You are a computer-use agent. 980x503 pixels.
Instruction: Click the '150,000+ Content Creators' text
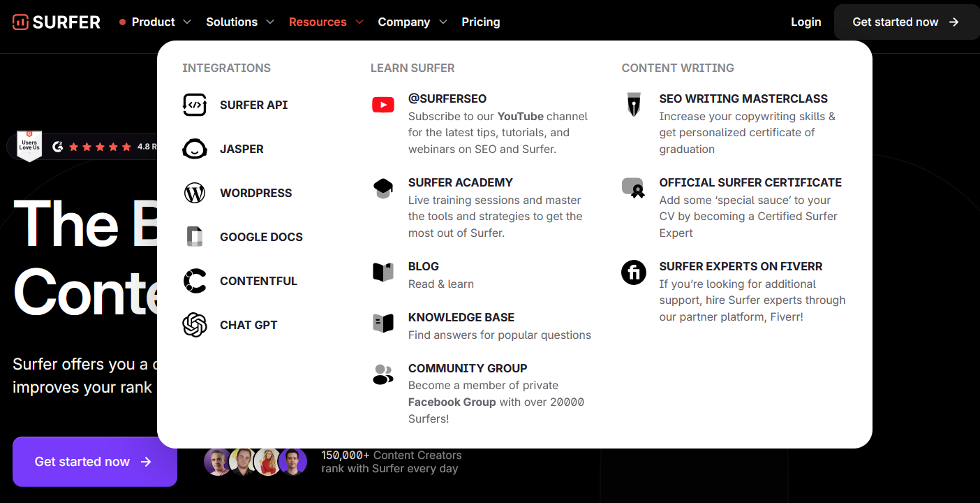click(x=392, y=455)
